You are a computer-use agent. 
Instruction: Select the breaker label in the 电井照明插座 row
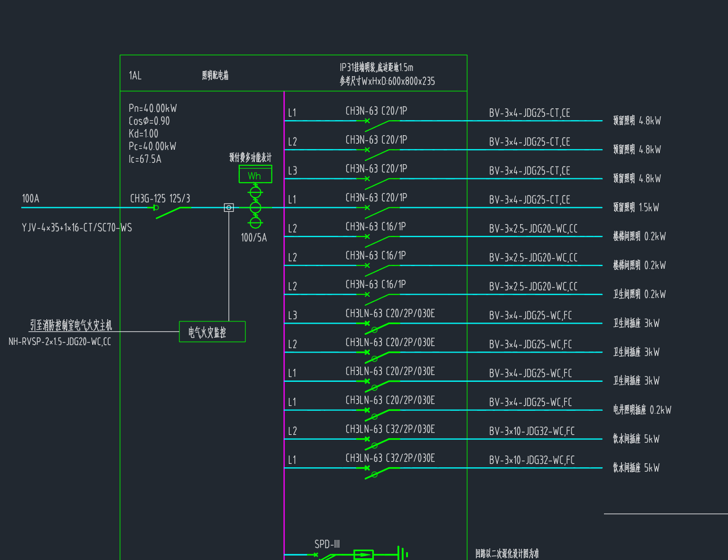(390, 400)
